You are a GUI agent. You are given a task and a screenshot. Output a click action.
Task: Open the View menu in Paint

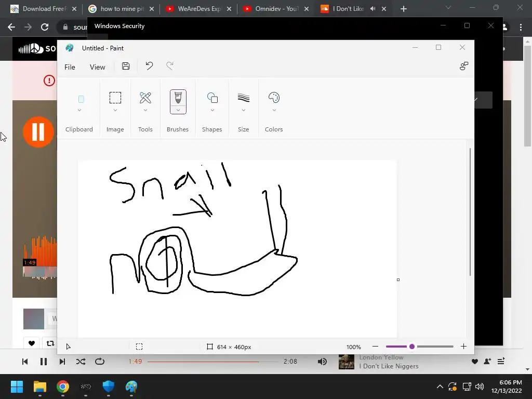click(97, 67)
